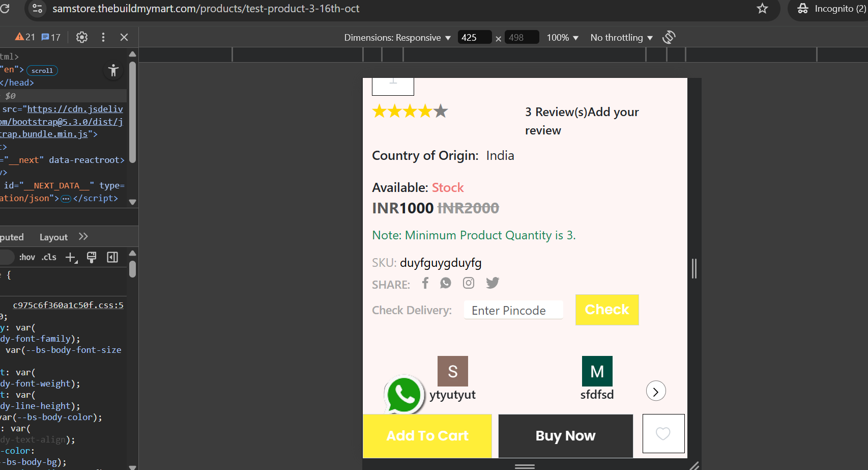Add the product to wishlist heart
Viewport: 868px width, 470px height.
(x=663, y=433)
